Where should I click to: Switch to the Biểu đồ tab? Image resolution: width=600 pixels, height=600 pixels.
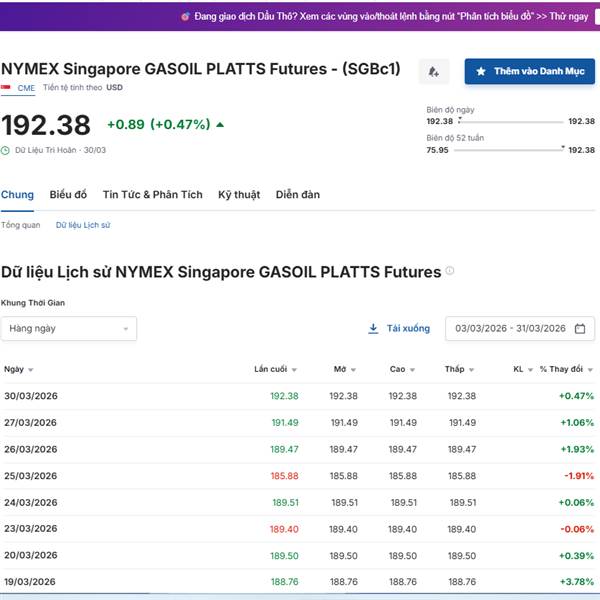(68, 195)
